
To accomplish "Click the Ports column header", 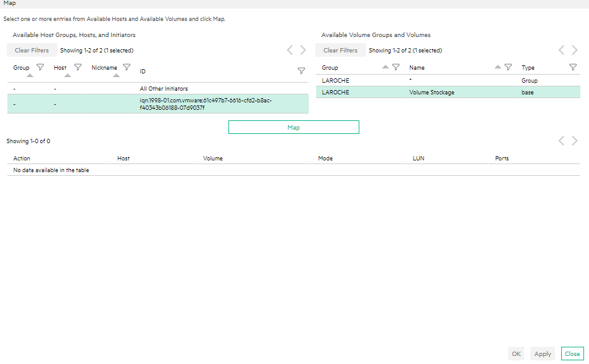I will point(502,159).
